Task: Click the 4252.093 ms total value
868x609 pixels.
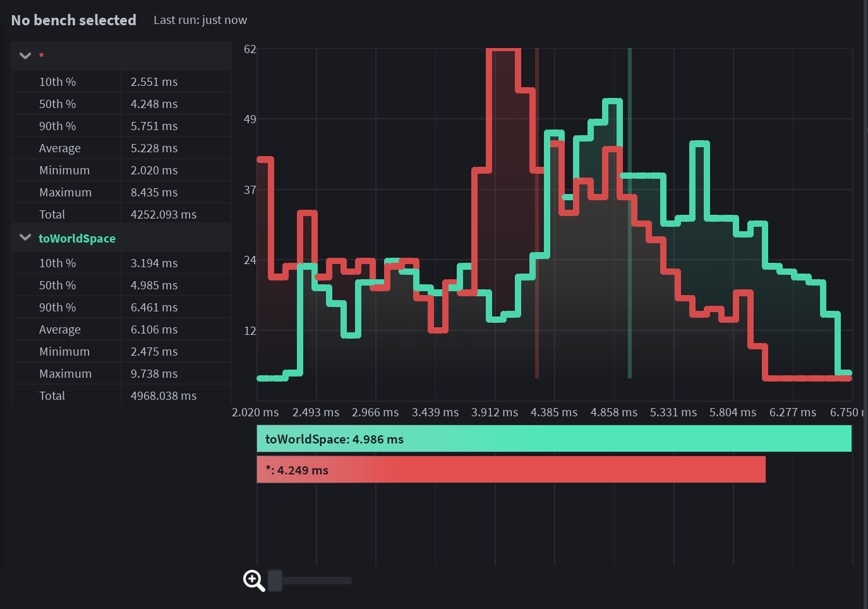Action: coord(164,215)
